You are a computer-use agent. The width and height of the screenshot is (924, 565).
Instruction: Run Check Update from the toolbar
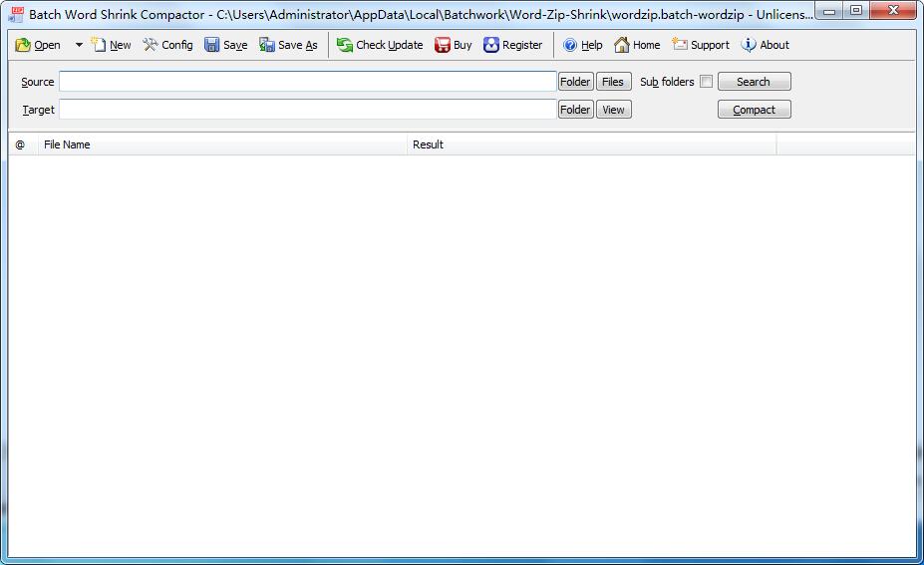[x=380, y=45]
